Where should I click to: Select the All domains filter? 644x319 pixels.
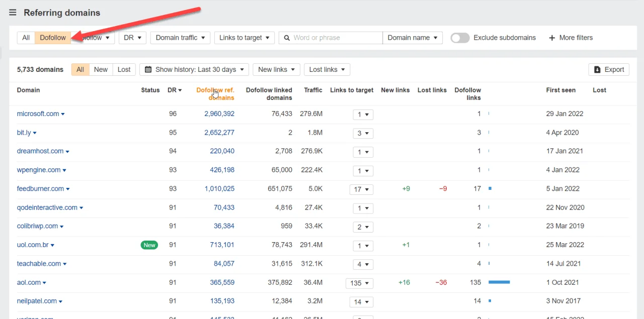point(26,38)
